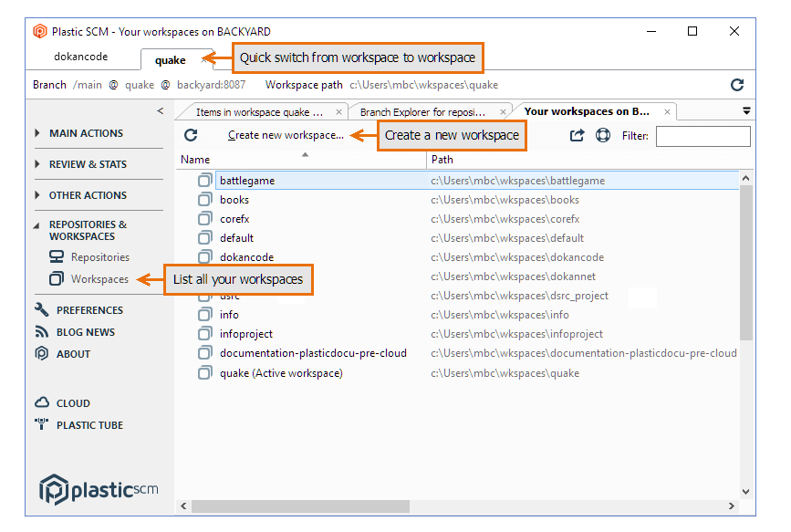Click the Path column header

(442, 160)
